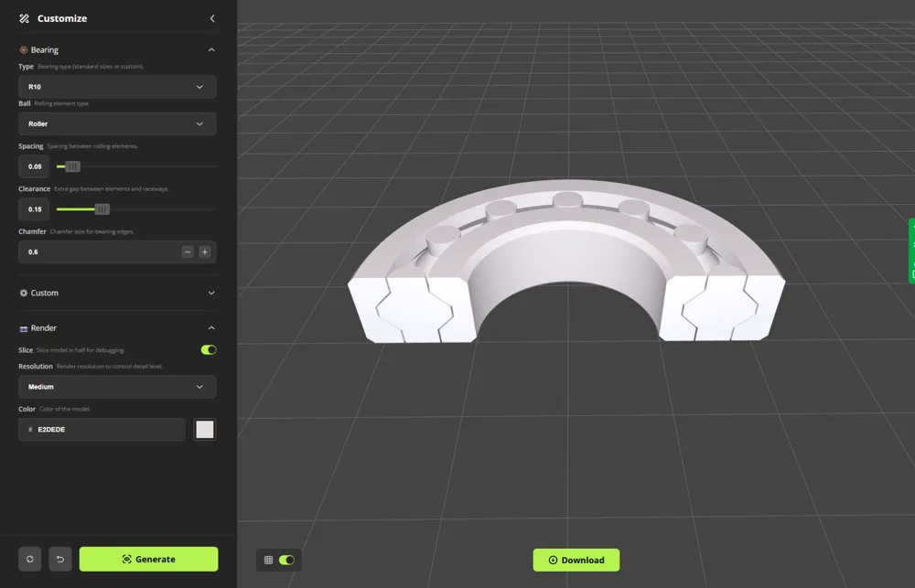This screenshot has height=588, width=915.
Task: Collapse the Render section
Action: (x=211, y=328)
